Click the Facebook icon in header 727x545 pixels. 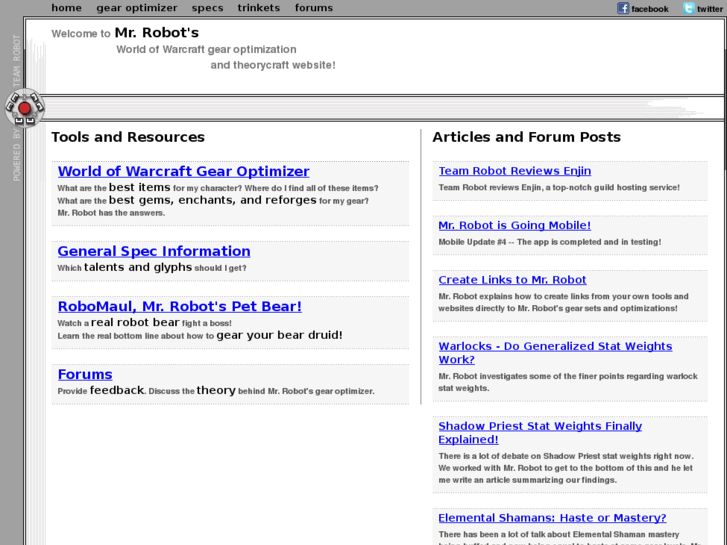click(623, 8)
